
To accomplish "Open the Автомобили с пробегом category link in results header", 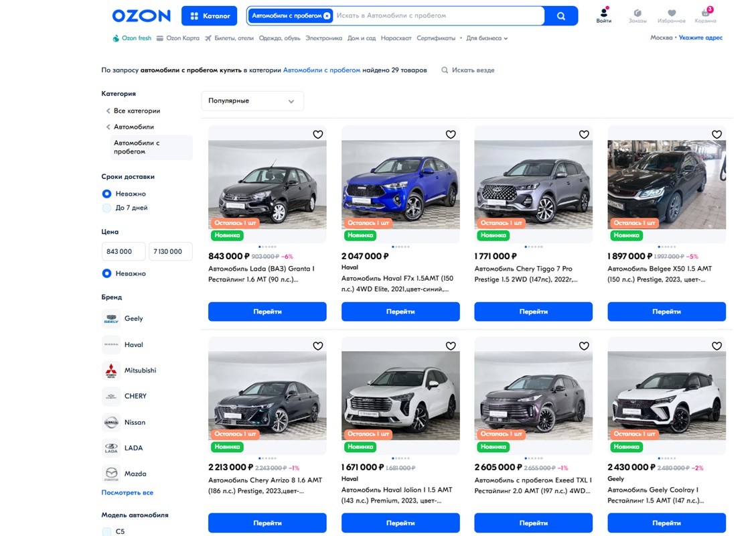I will [321, 70].
